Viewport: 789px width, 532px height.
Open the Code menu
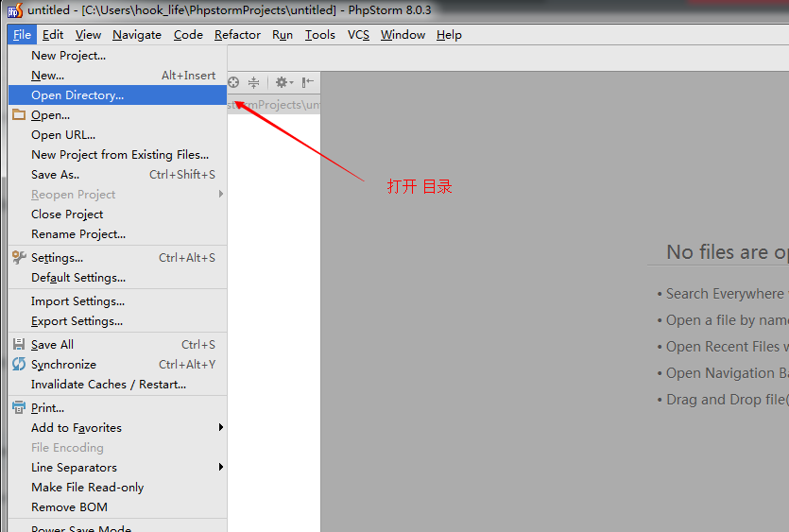188,35
